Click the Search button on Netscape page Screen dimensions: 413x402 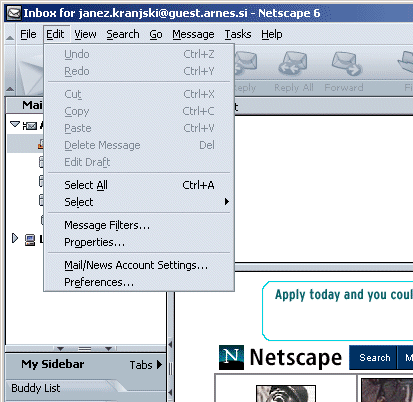375,358
